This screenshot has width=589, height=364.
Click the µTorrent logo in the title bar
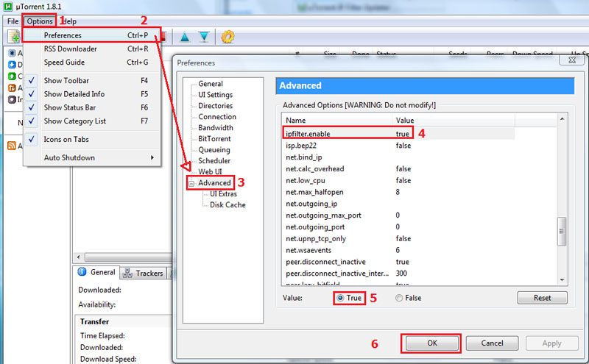click(7, 7)
